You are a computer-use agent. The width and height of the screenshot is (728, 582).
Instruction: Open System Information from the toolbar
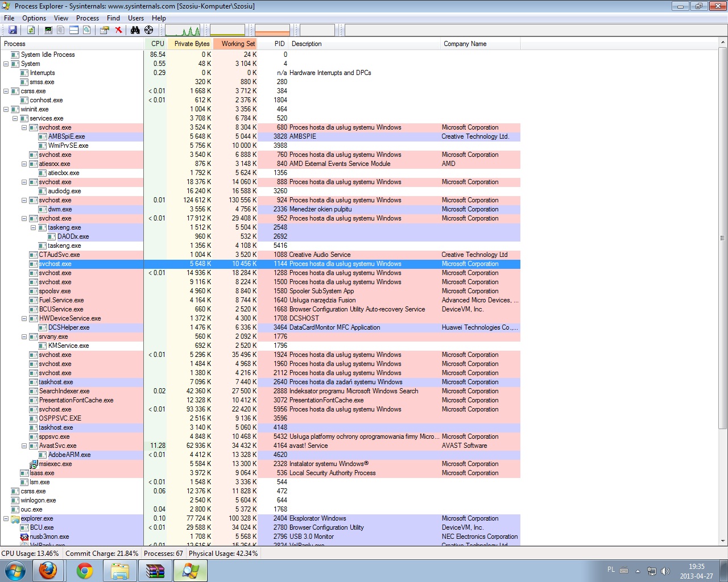(x=48, y=30)
